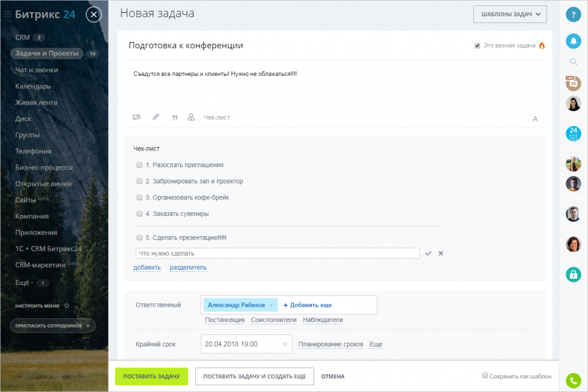Click the добавить checklist link
This screenshot has height=392, width=588.
(x=147, y=267)
